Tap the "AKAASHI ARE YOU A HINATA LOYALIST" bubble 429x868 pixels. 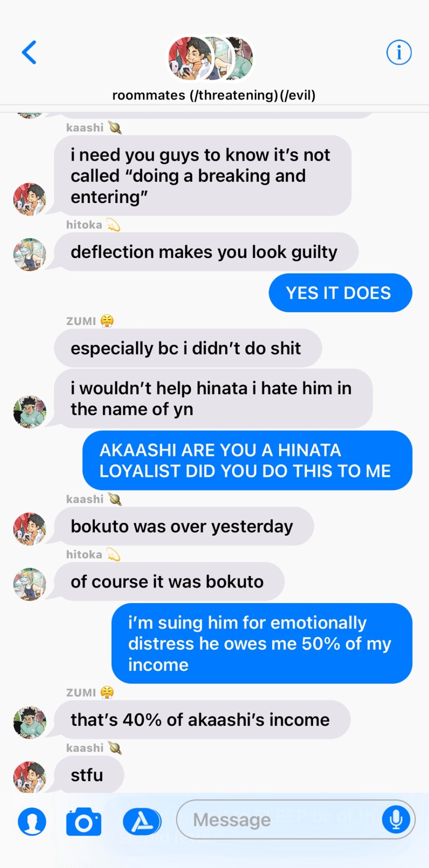247,460
